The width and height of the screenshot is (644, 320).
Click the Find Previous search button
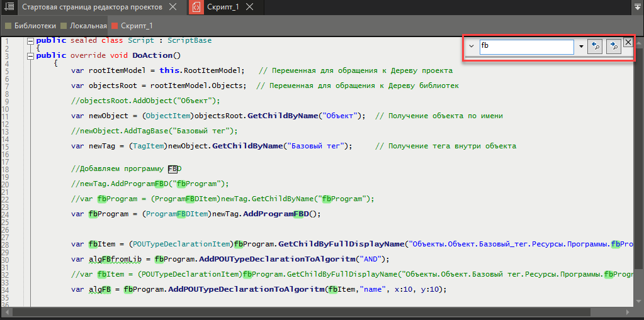coord(595,47)
